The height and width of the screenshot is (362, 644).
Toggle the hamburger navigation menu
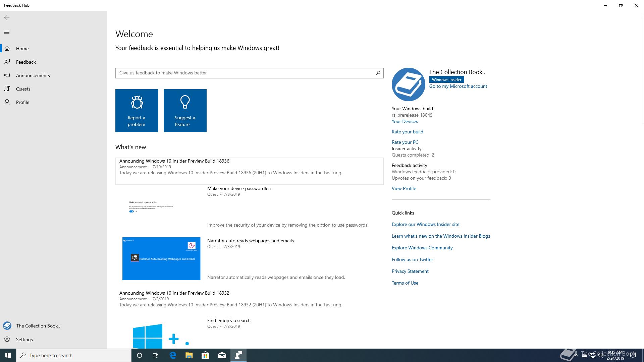tap(7, 33)
